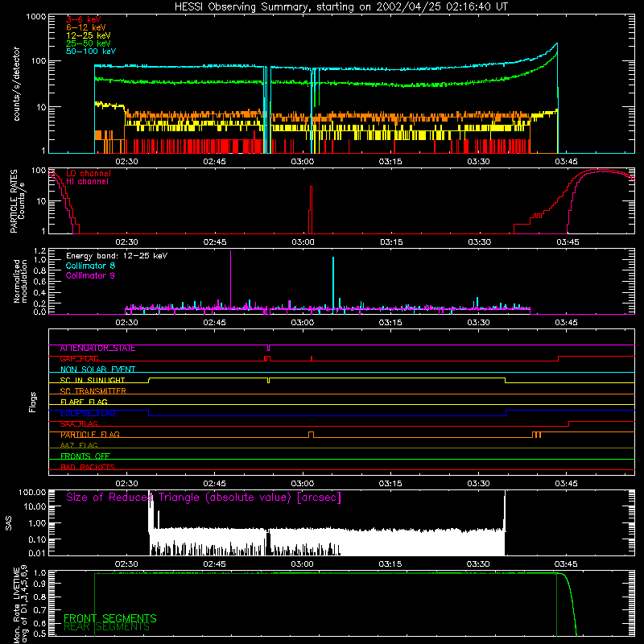The width and height of the screenshot is (644, 644).
Task: Click the 'Flags' axis label
Action: pyautogui.click(x=33, y=402)
